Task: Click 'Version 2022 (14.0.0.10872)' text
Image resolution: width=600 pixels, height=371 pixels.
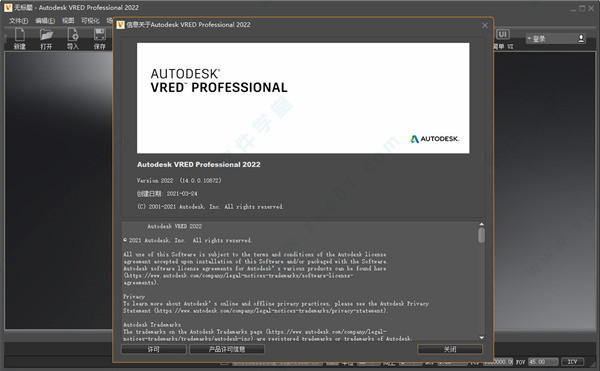Action: [179, 181]
